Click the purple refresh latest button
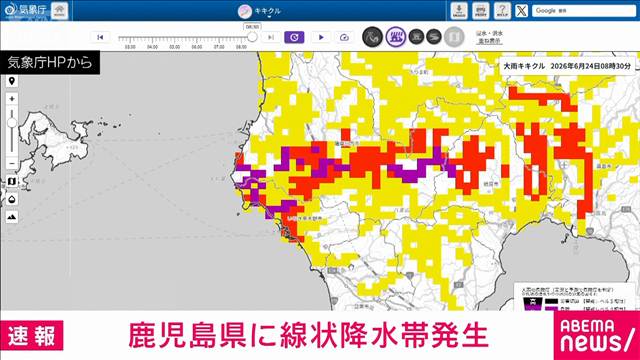This screenshot has width=640, height=360. [x=294, y=37]
